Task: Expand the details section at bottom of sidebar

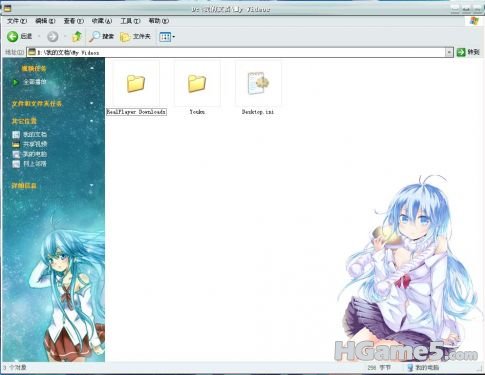Action: 92,185
